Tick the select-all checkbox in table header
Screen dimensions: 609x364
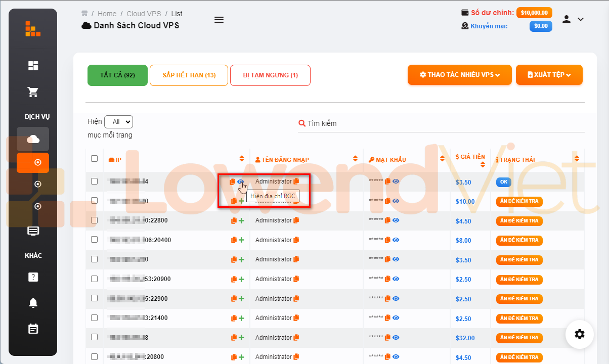tap(94, 159)
